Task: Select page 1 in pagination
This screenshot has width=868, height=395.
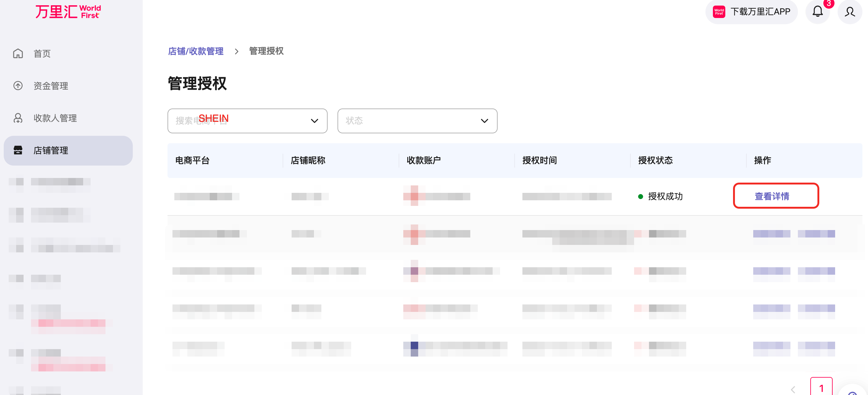Action: point(821,388)
